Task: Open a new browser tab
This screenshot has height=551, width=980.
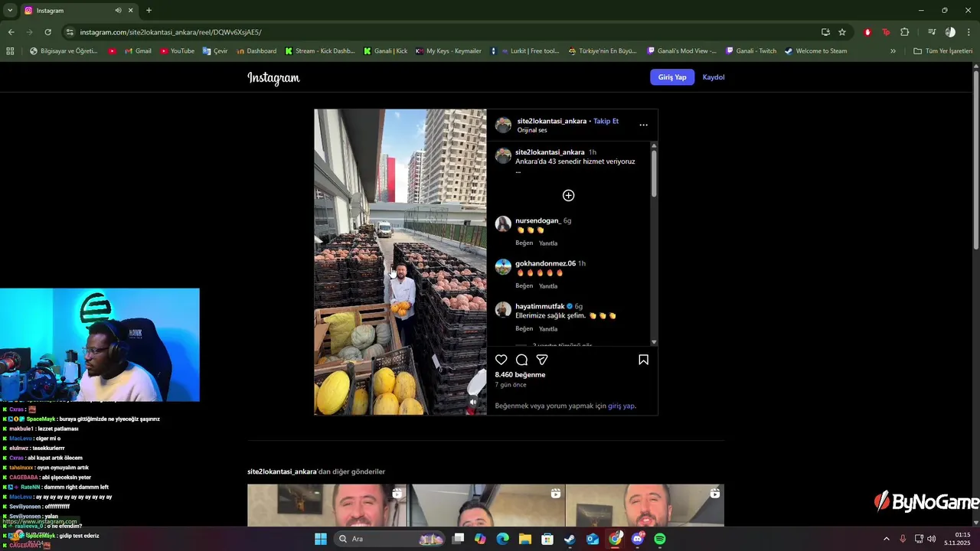Action: tap(149, 11)
